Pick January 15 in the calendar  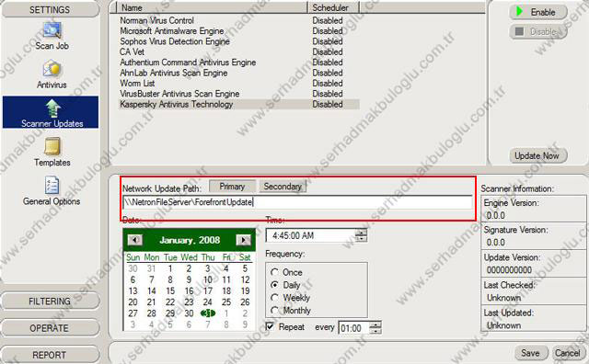tap(170, 290)
